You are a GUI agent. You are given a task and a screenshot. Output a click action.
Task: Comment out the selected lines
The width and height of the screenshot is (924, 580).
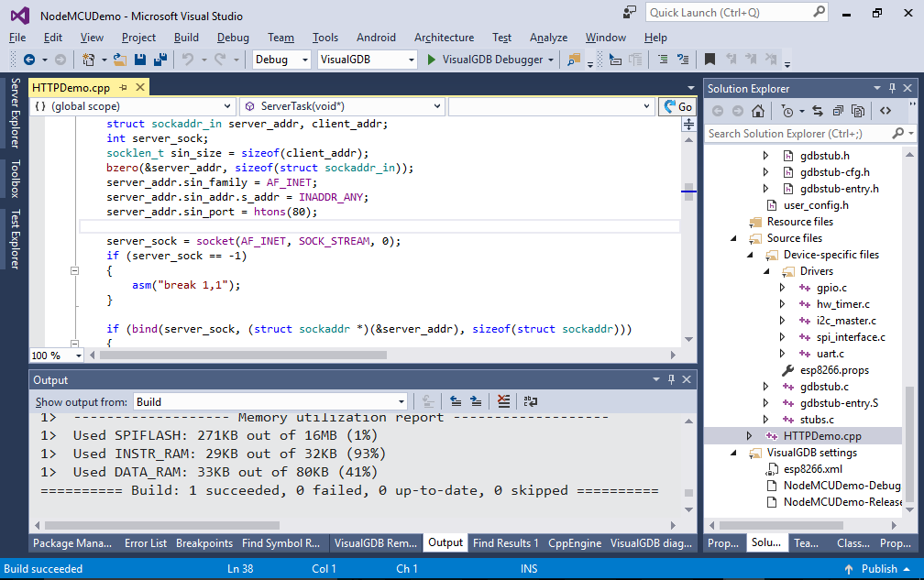click(x=663, y=60)
